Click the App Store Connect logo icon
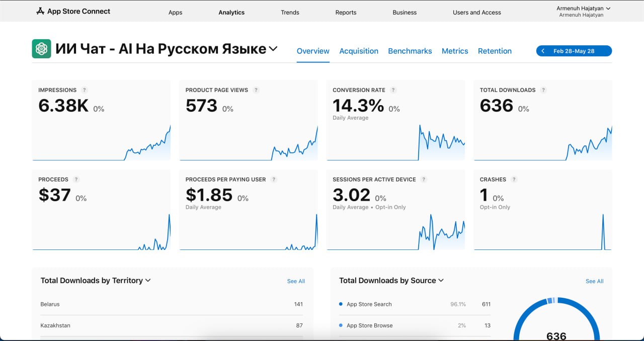This screenshot has height=341, width=644. [40, 11]
